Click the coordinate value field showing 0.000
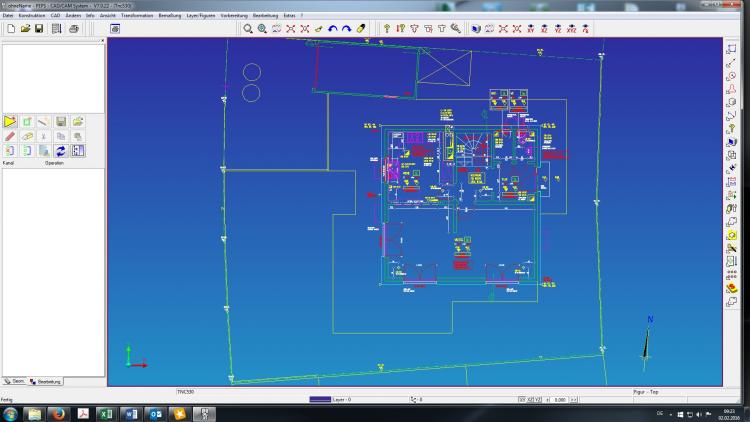Image resolution: width=750 pixels, height=422 pixels. (x=560, y=399)
